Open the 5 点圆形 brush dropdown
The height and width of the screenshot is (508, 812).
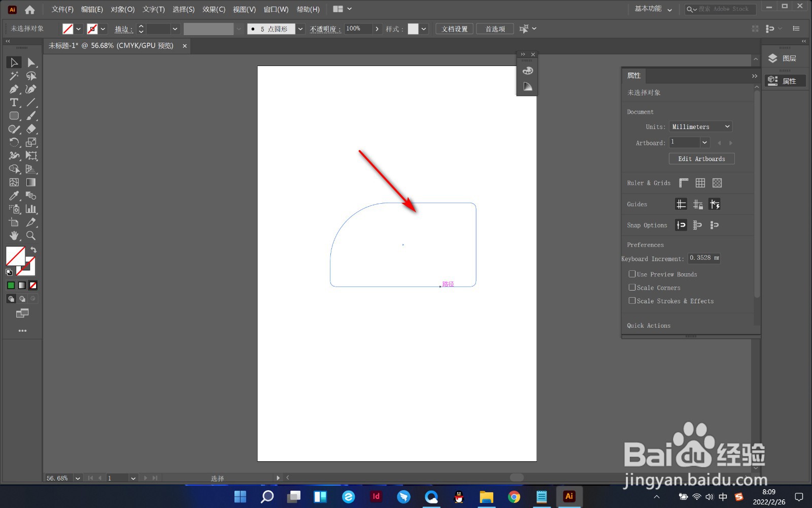tap(300, 29)
